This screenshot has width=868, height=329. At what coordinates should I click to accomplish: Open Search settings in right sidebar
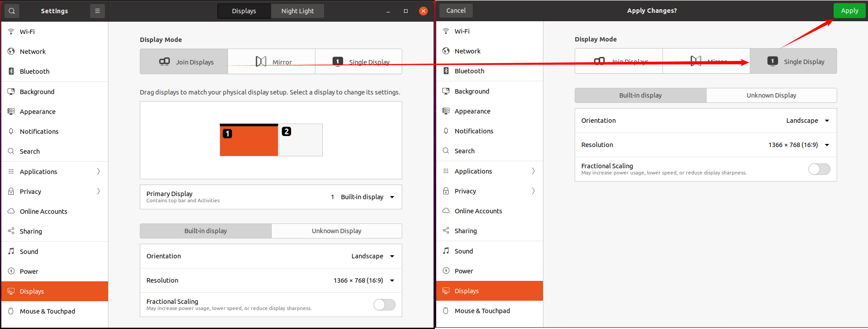[x=490, y=151]
